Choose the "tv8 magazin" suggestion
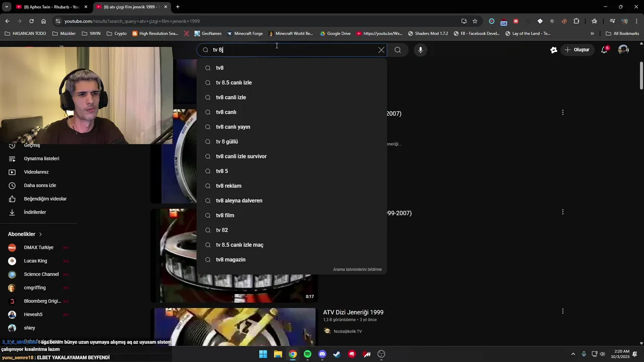The height and width of the screenshot is (362, 644). pyautogui.click(x=292, y=259)
